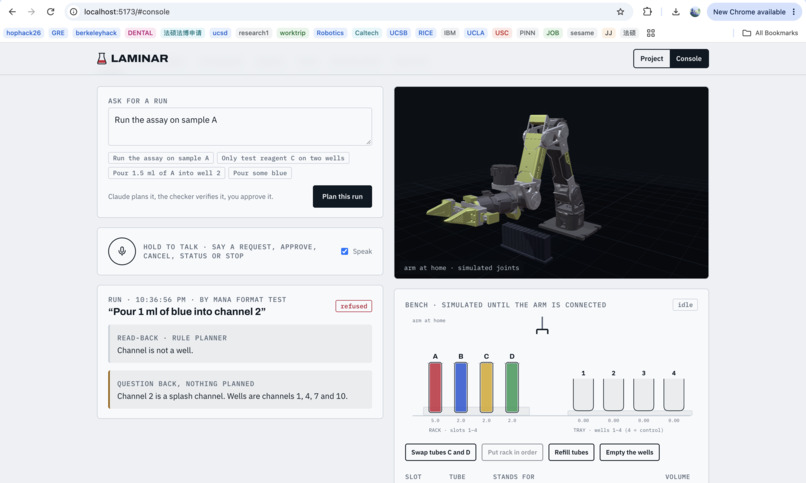Click the arm gripper icon on bench
806x483 pixels.
pyautogui.click(x=542, y=326)
